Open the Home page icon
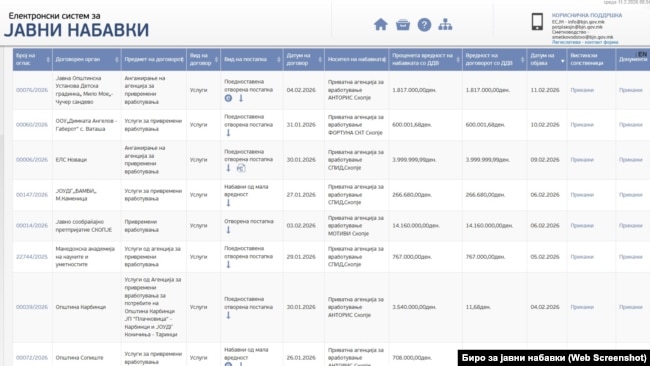Viewport: 650px width, 366px height. (x=380, y=24)
